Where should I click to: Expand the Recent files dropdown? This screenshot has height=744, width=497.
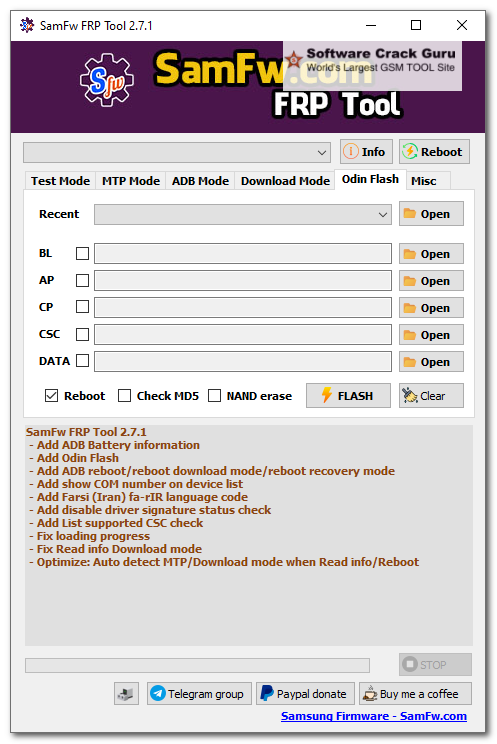pos(383,214)
